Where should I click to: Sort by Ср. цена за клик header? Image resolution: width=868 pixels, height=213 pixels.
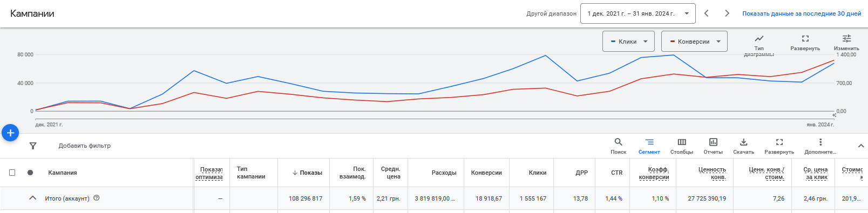(815, 173)
